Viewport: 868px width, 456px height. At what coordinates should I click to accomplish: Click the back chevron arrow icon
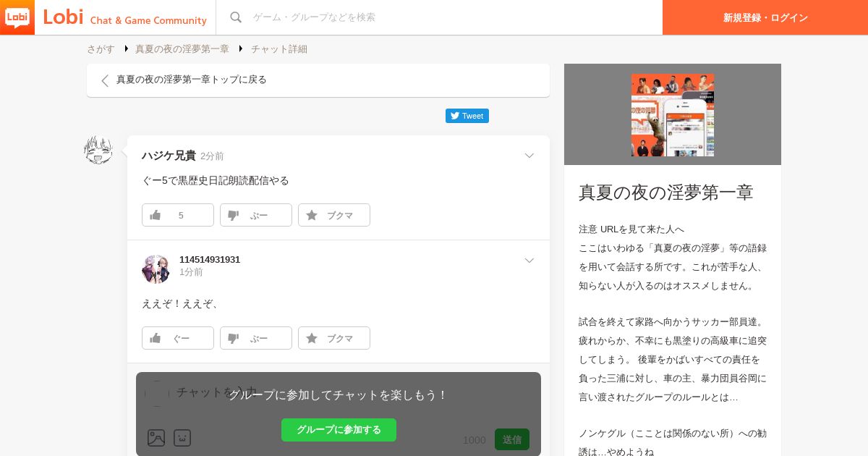[105, 80]
